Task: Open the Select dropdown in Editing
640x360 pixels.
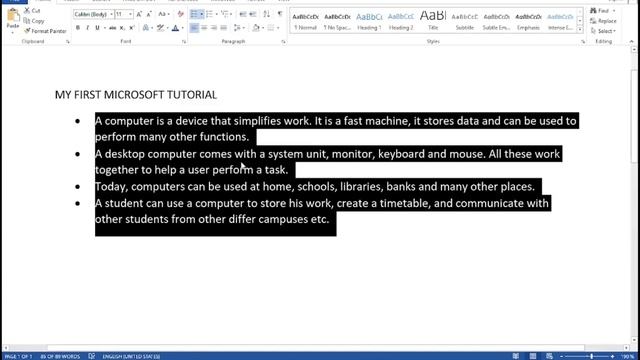Action: (603, 31)
